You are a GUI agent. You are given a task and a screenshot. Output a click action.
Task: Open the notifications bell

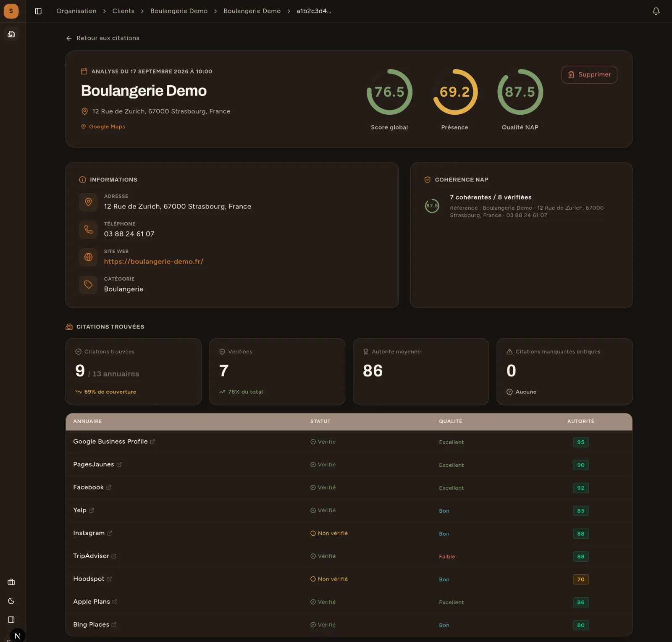[656, 11]
